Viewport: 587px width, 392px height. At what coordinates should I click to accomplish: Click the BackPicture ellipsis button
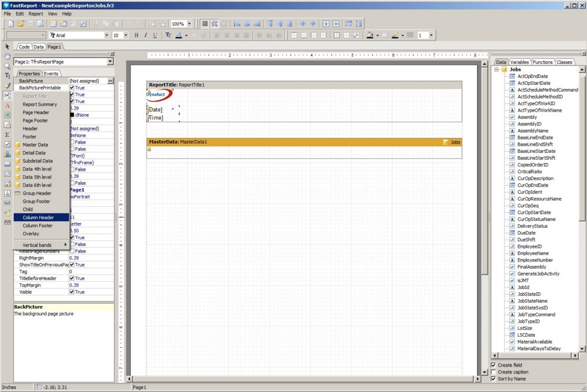pos(110,81)
